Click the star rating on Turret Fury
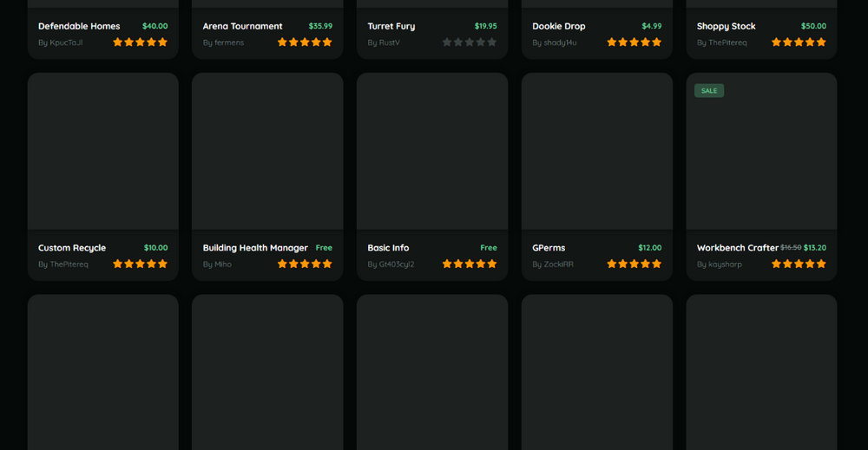 tap(469, 42)
